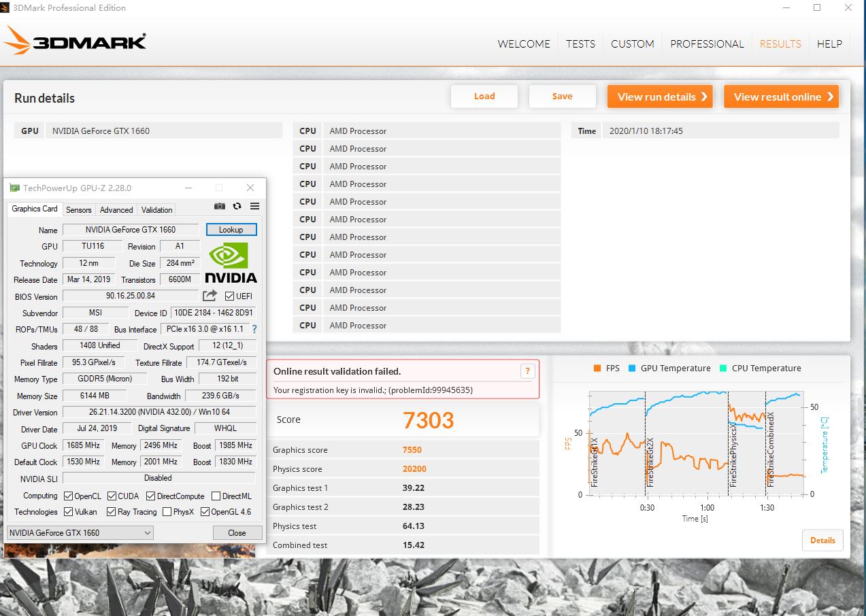This screenshot has width=866, height=616.
Task: Click the overall score 7303
Action: 428,420
